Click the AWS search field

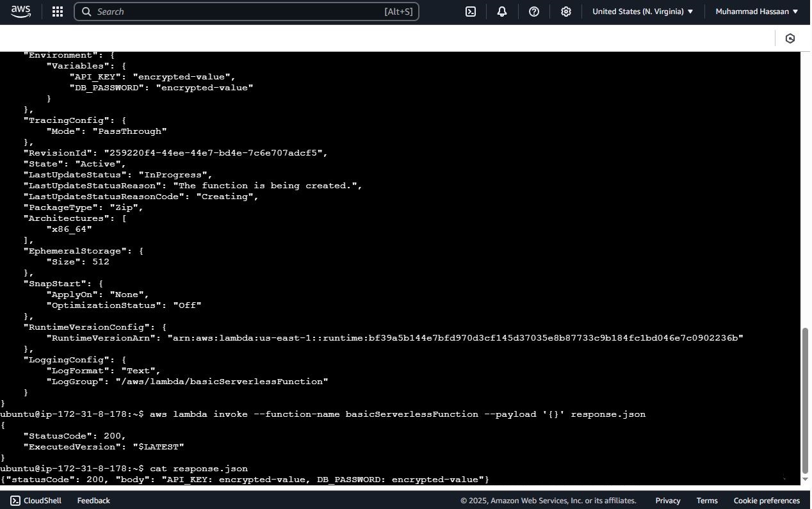pyautogui.click(x=247, y=12)
